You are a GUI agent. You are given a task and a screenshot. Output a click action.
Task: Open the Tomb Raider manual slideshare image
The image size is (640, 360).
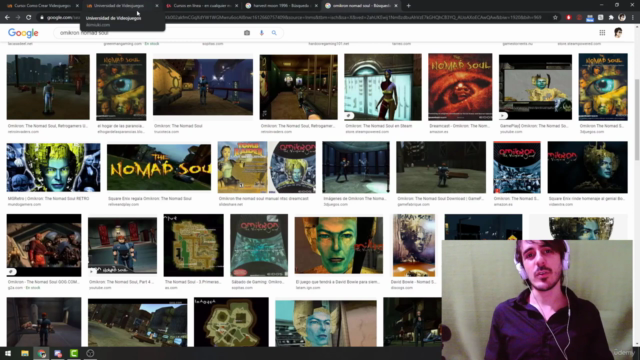[x=267, y=167]
